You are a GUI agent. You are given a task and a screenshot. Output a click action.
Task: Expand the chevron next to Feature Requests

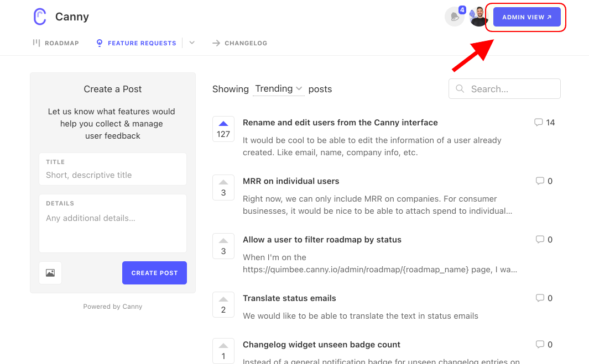192,43
